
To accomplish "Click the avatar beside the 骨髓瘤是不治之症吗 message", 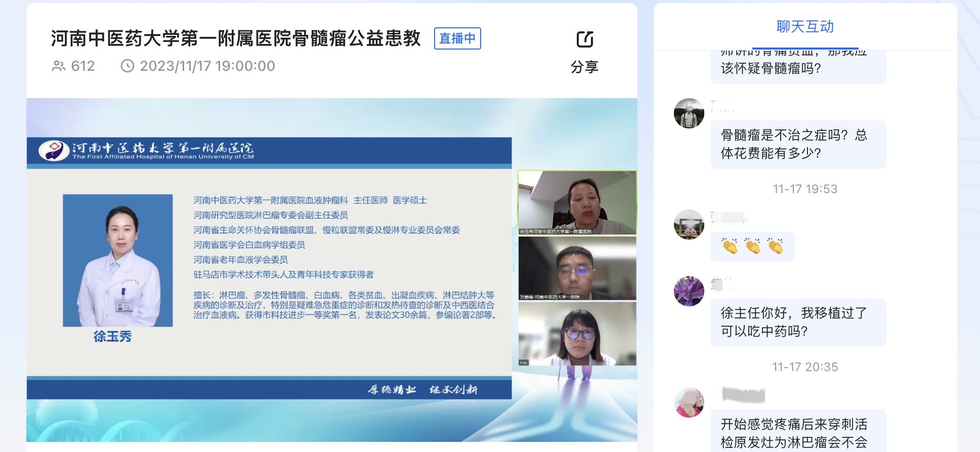I will pos(689,113).
